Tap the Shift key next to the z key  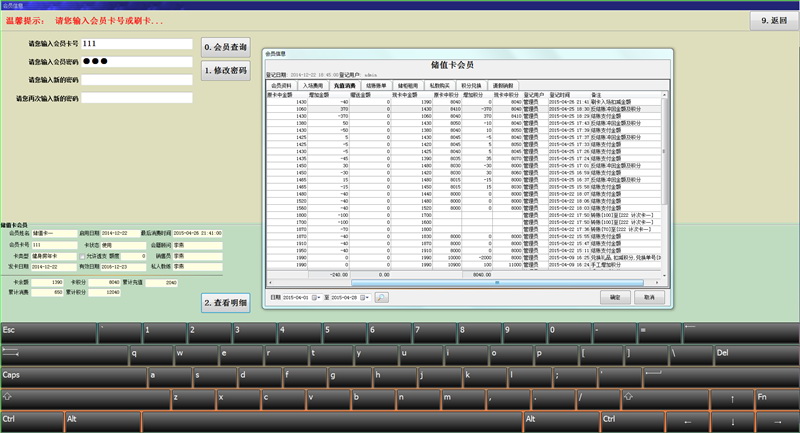pyautogui.click(x=85, y=400)
